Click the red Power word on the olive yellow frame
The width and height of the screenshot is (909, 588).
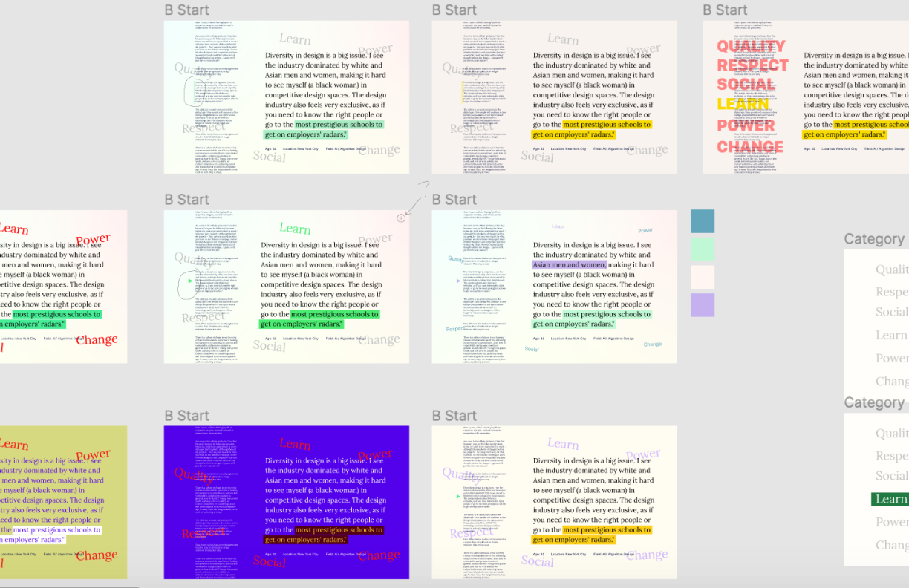93,455
